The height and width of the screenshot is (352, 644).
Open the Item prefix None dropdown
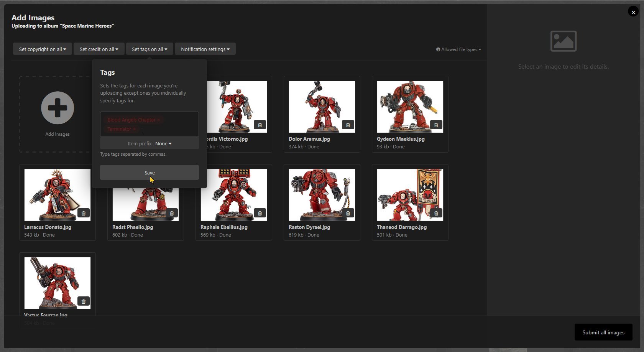tap(163, 143)
